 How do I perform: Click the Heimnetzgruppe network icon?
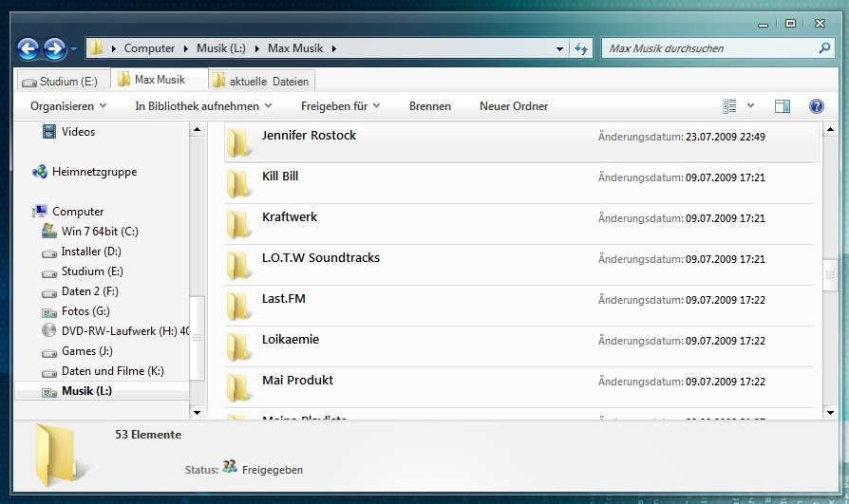point(40,172)
